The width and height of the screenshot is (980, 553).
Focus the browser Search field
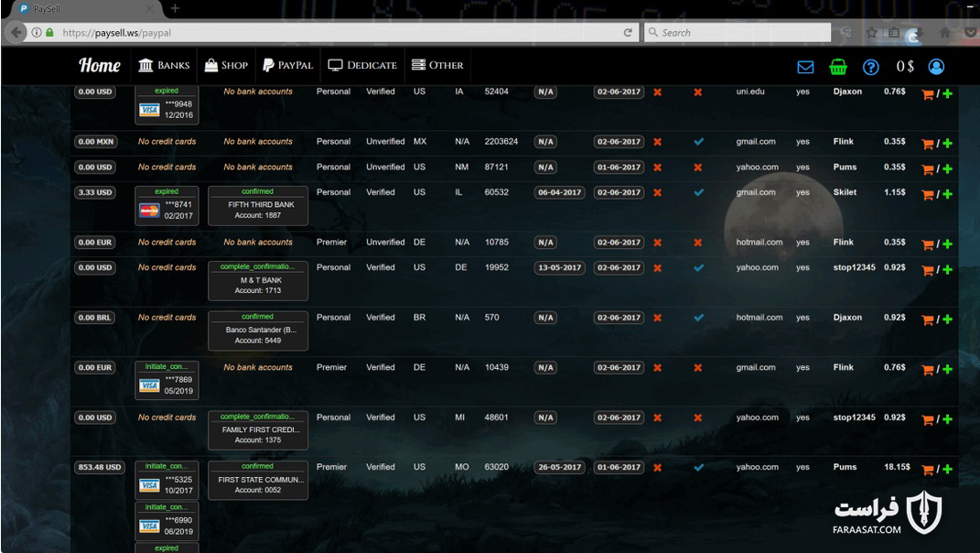(738, 33)
